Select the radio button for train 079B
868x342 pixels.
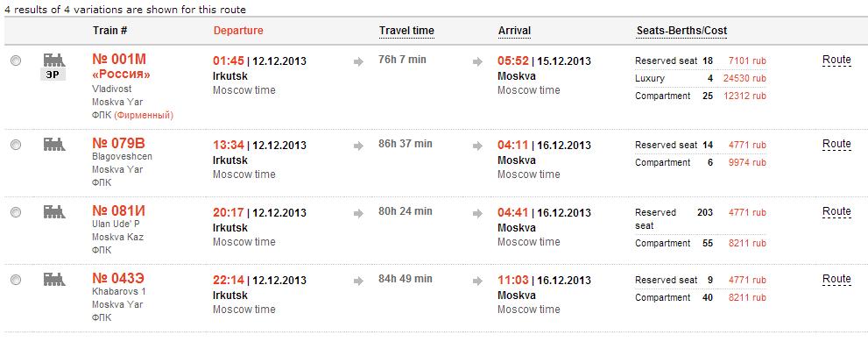(x=16, y=145)
